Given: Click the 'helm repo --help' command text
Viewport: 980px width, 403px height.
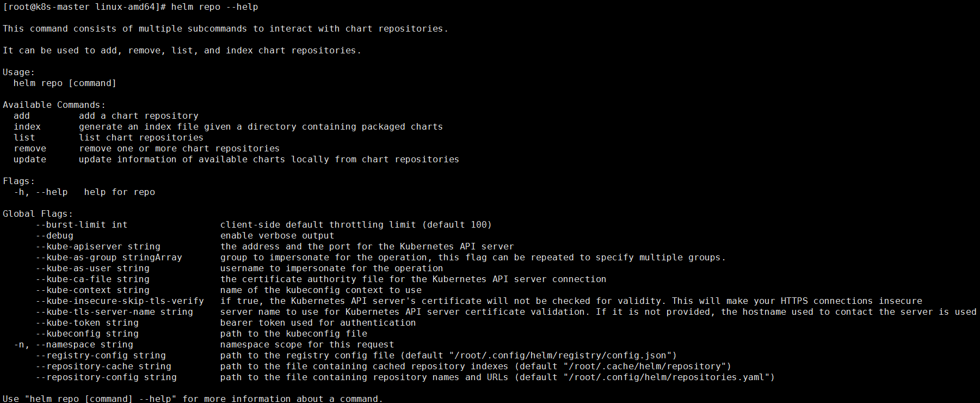Looking at the screenshot, I should 214,7.
